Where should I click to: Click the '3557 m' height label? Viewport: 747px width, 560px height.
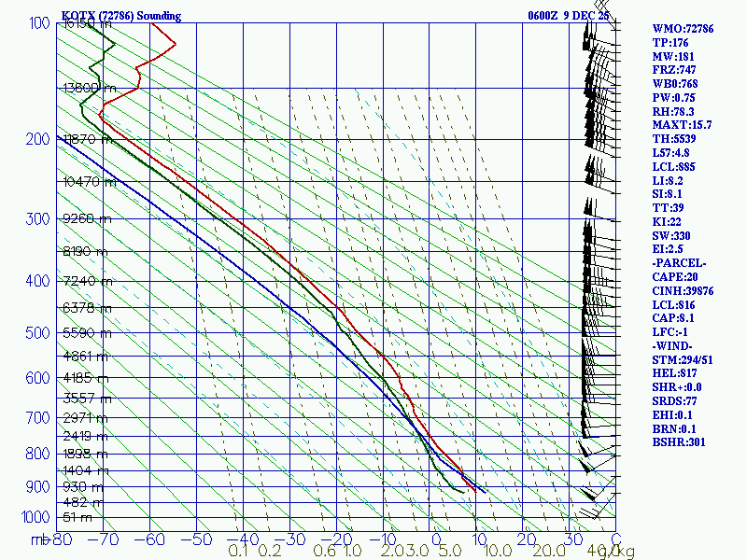87,399
